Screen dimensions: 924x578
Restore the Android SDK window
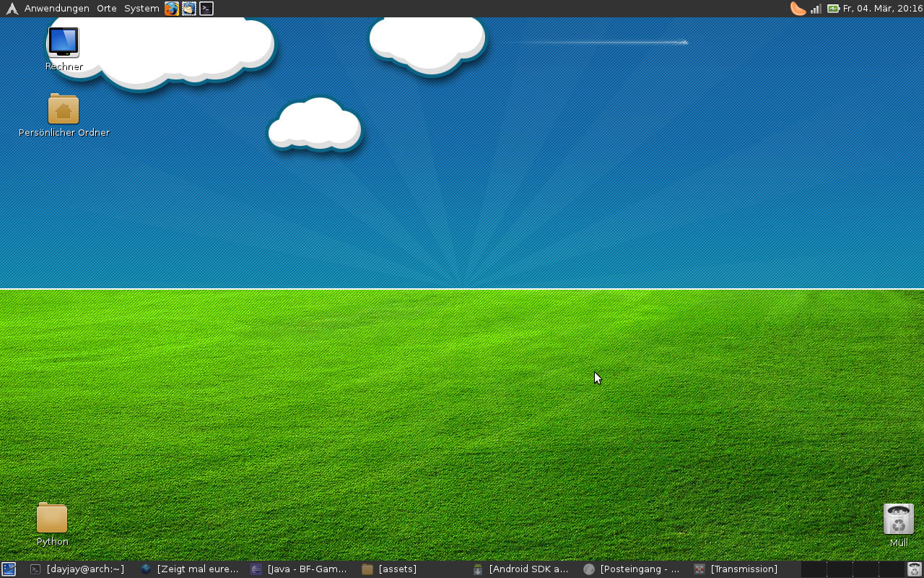click(x=520, y=569)
